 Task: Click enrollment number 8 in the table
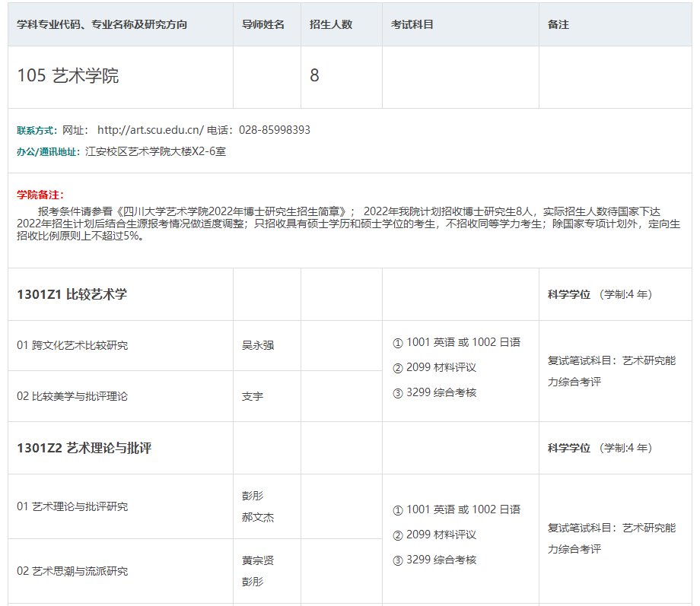(314, 76)
